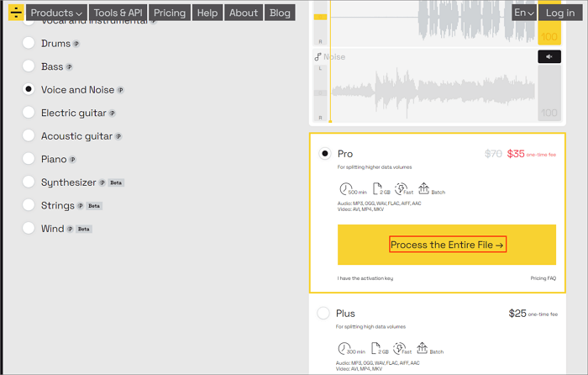The image size is (588, 375).
Task: Select the Strings radio option
Action: pos(29,205)
